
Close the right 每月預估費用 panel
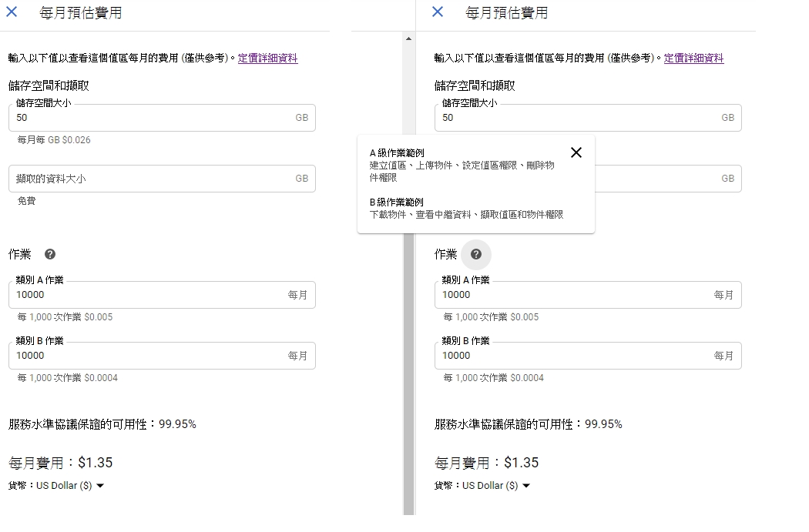pos(438,12)
